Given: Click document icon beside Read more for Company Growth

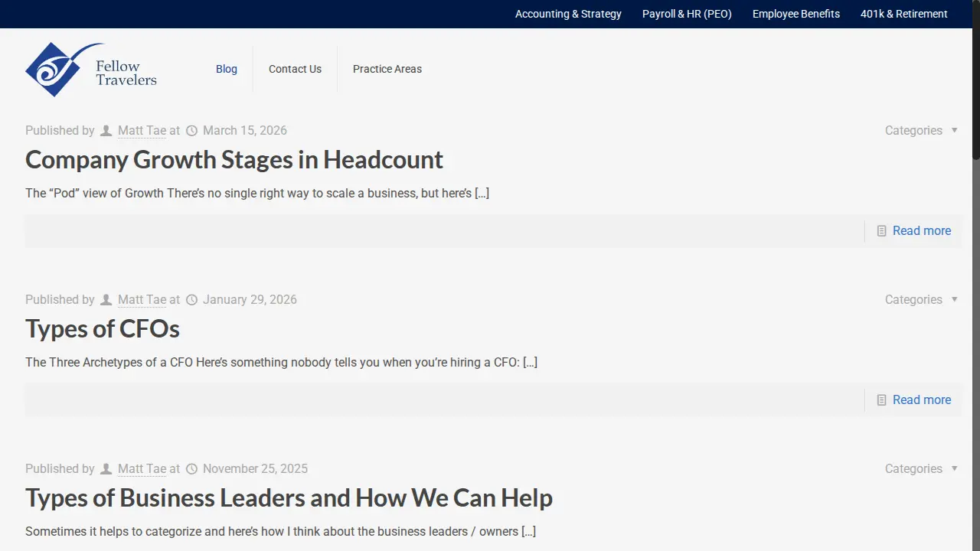Looking at the screenshot, I should (x=882, y=231).
